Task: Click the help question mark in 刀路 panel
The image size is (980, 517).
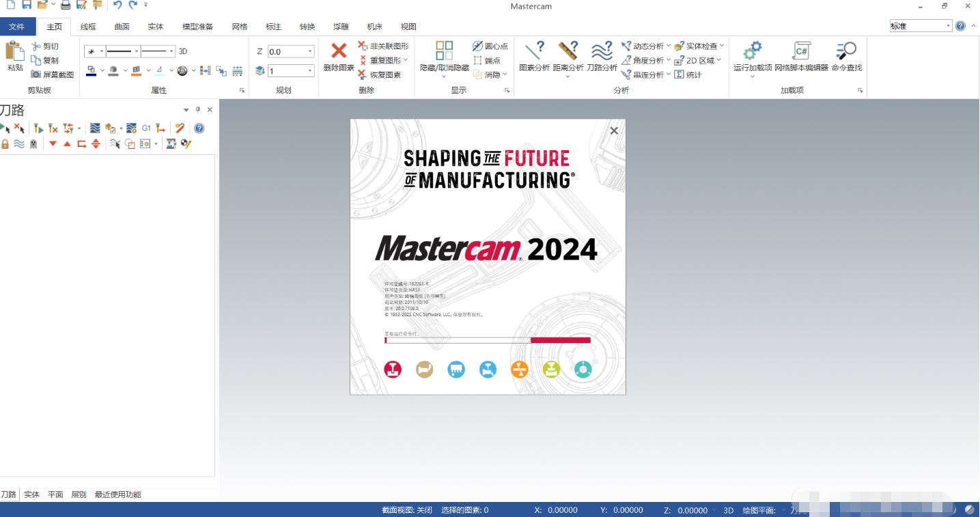Action: [199, 128]
